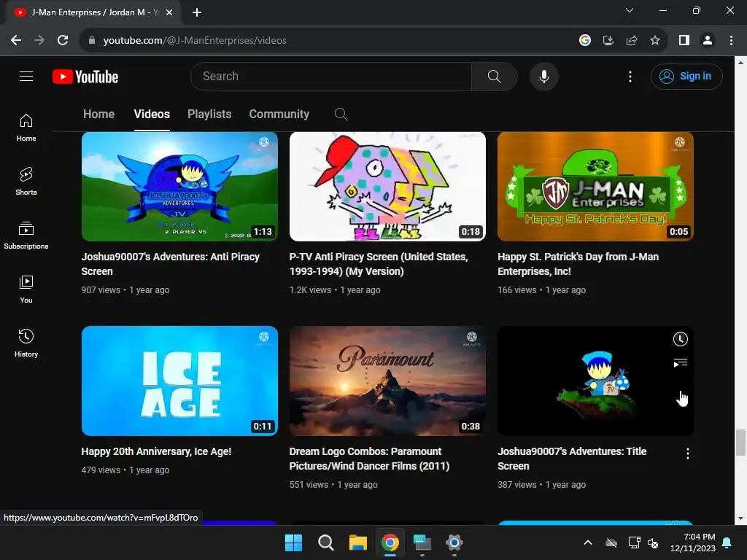Show hidden system tray icons

tap(588, 542)
